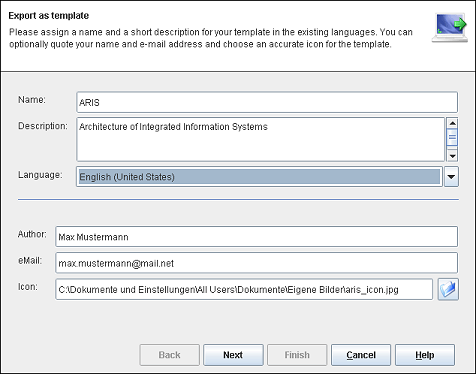Image resolution: width=476 pixels, height=374 pixels.
Task: Click the eMail: label
Action: [30, 261]
